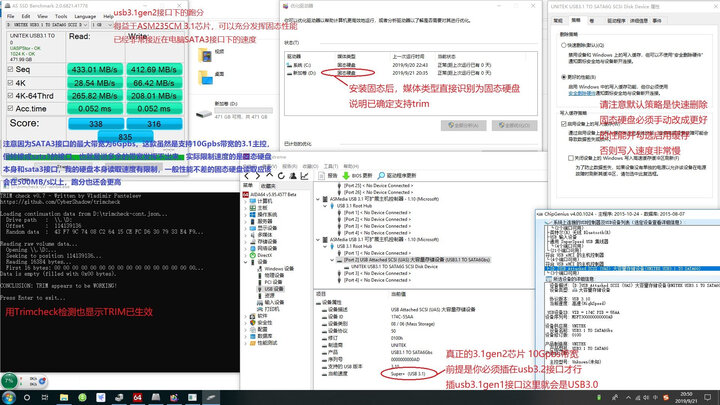720x405 pixels.
Task: Collapse the 设备 node in AIDA64
Action: (246, 262)
